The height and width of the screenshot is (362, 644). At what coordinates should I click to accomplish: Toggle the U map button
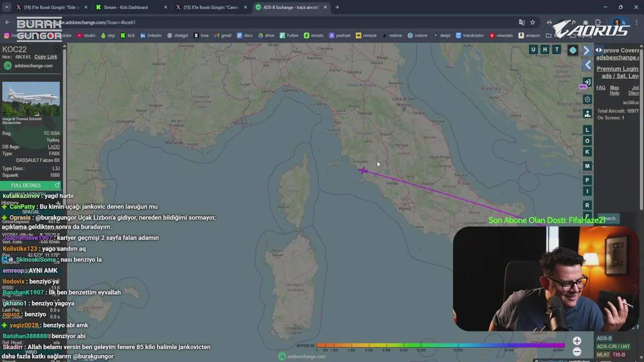pos(533,49)
